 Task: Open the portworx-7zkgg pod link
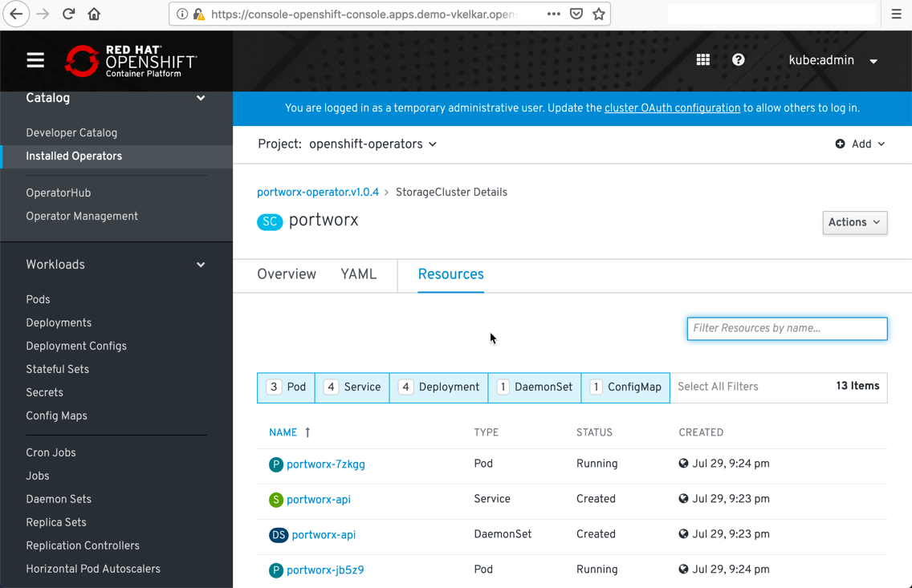(x=325, y=464)
